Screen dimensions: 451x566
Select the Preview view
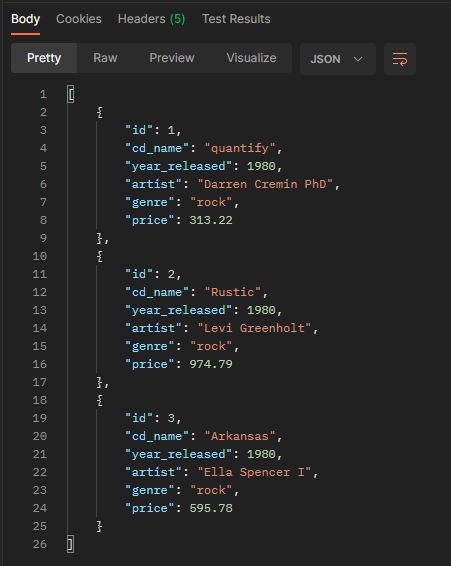[172, 58]
